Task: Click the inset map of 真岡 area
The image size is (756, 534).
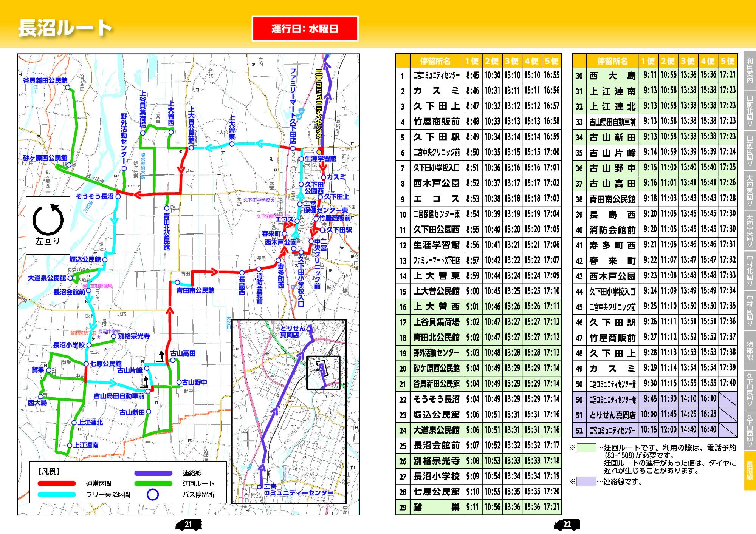Action: (289, 412)
